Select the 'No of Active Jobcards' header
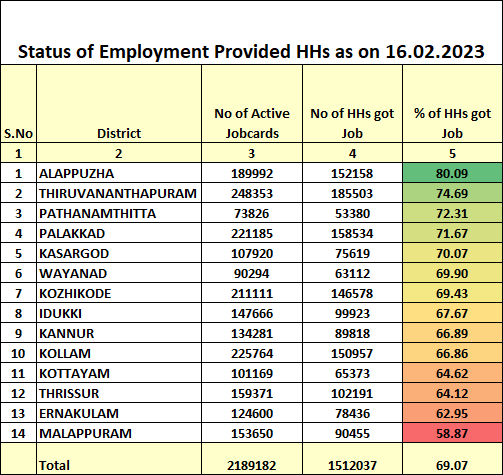 click(252, 104)
